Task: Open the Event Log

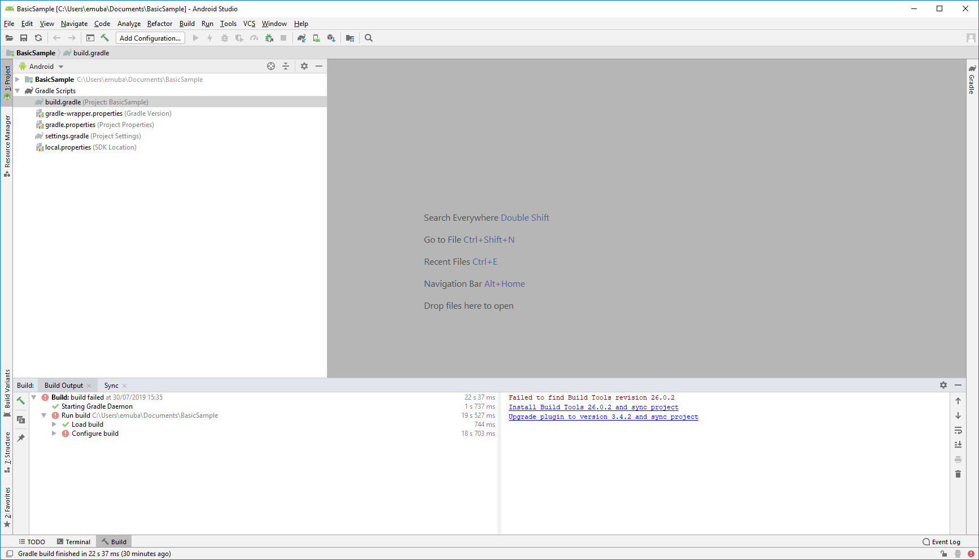Action: 941,542
